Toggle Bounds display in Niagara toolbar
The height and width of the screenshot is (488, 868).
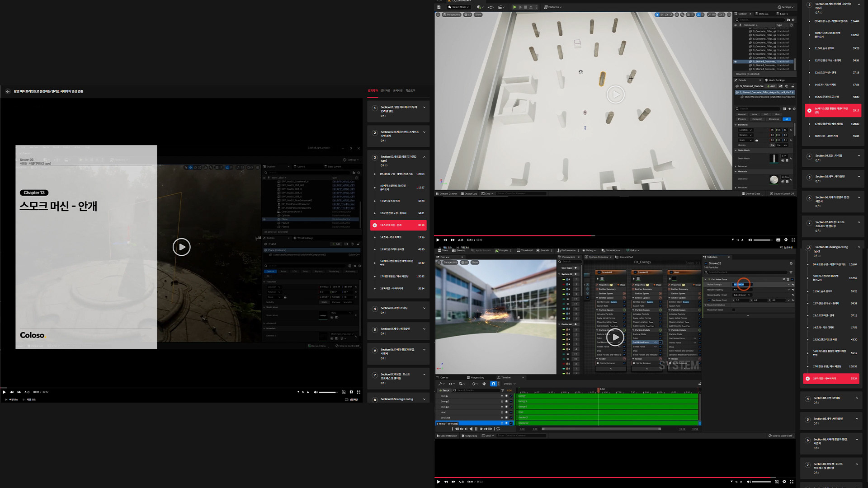tap(542, 250)
